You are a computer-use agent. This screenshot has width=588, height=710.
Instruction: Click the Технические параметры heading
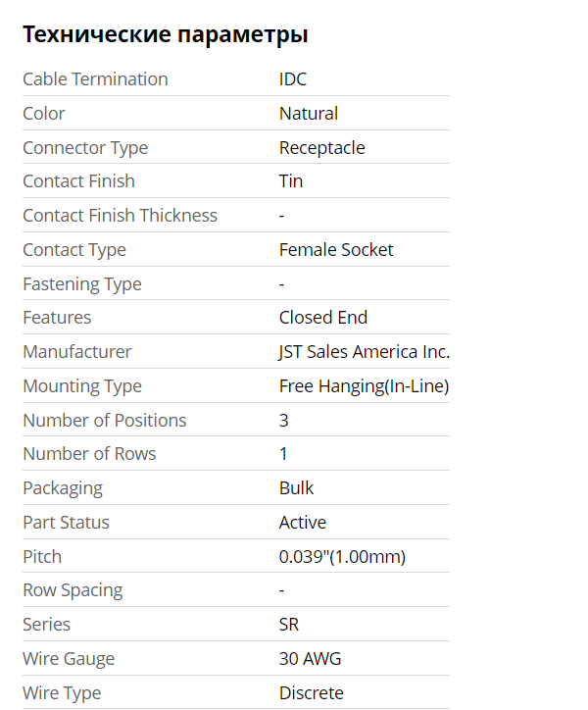point(165,35)
